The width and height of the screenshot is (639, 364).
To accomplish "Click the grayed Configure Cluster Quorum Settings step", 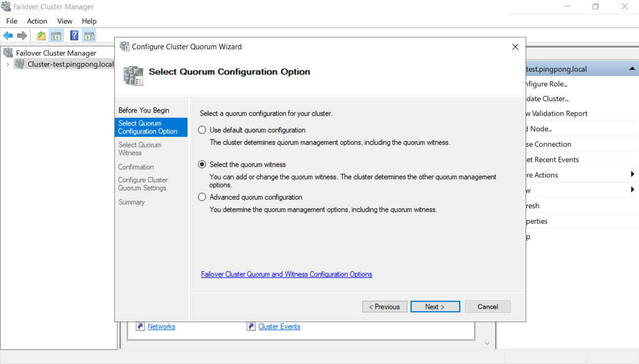I will pyautogui.click(x=143, y=184).
